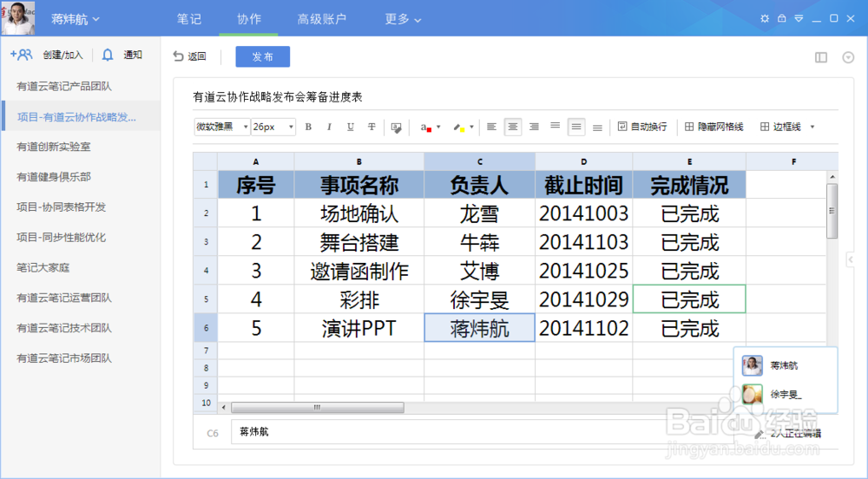Open font color dropdown arrow
Viewport: 868px width, 479px height.
438,127
